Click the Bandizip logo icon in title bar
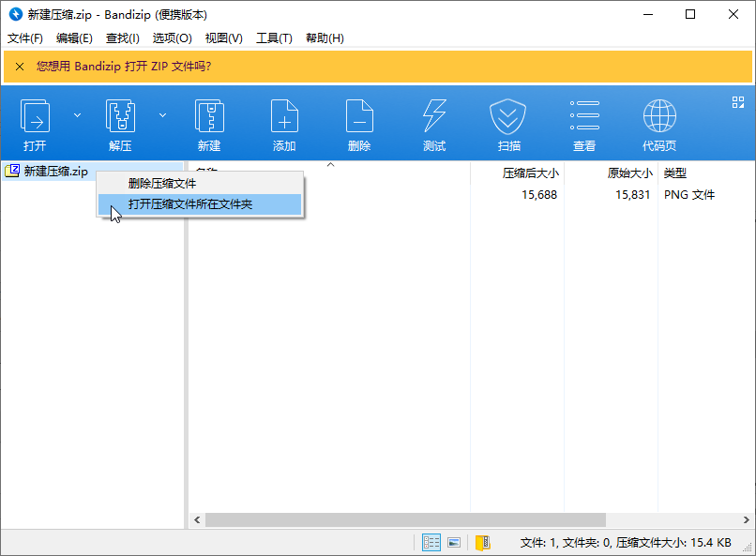The height and width of the screenshot is (556, 756). pyautogui.click(x=15, y=14)
